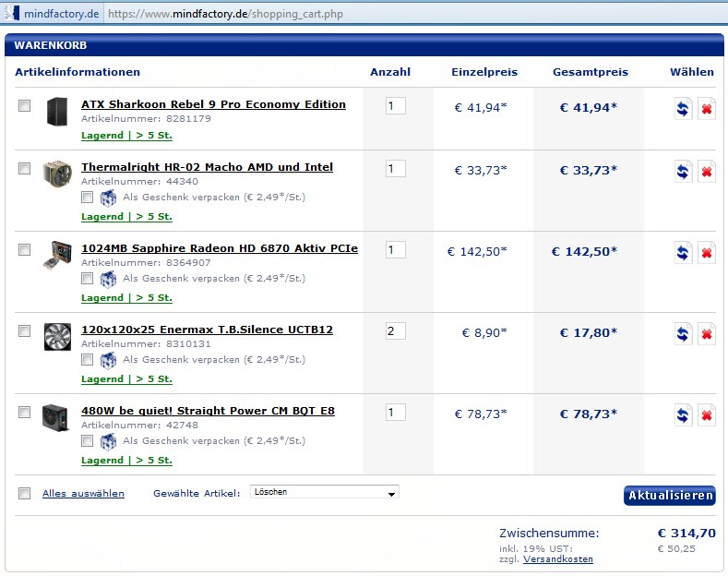The height and width of the screenshot is (576, 728).
Task: Click the browser address bar URL
Action: [226, 14]
